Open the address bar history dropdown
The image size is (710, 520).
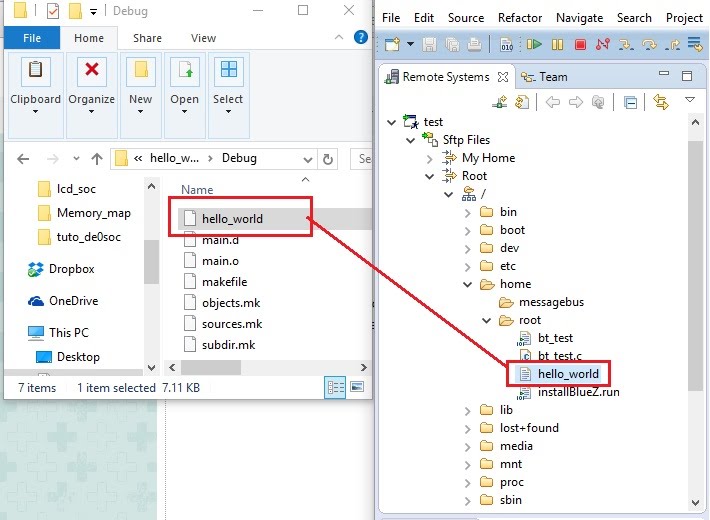coord(307,159)
